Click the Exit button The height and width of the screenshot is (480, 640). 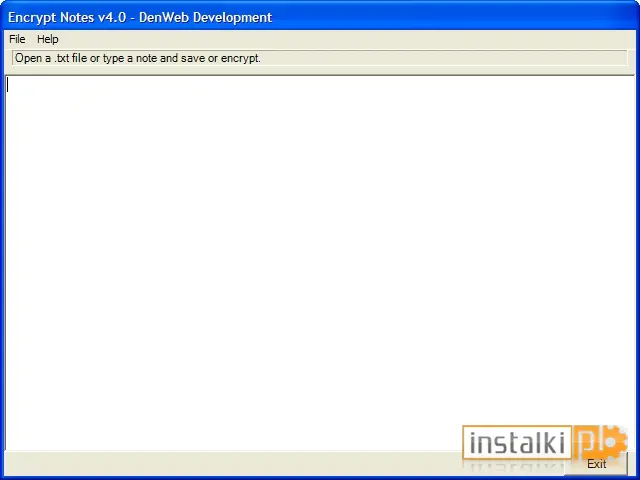(x=596, y=464)
